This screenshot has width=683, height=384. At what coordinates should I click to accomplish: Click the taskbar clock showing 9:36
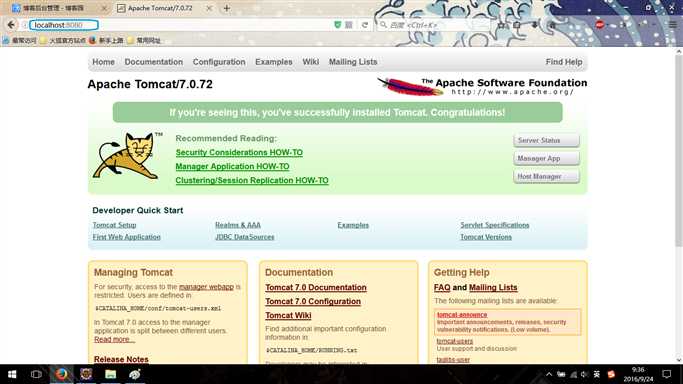click(x=638, y=374)
